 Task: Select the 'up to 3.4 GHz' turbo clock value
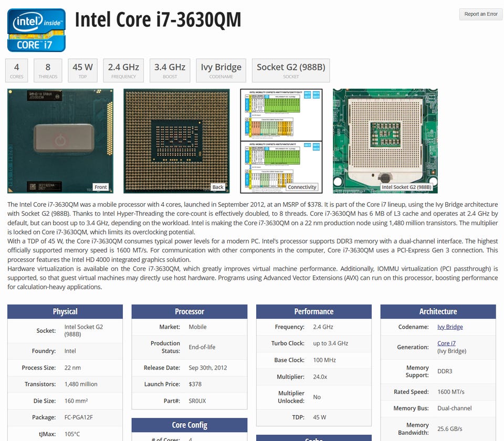pos(331,343)
